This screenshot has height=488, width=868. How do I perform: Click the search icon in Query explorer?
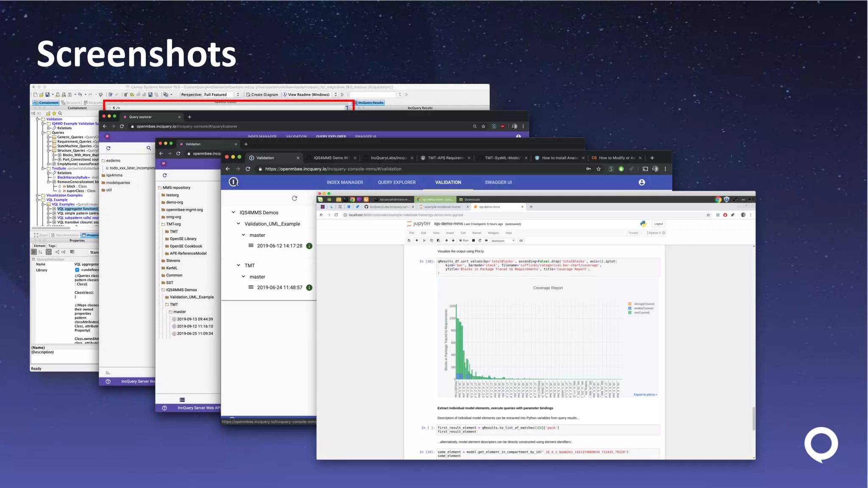tap(149, 148)
